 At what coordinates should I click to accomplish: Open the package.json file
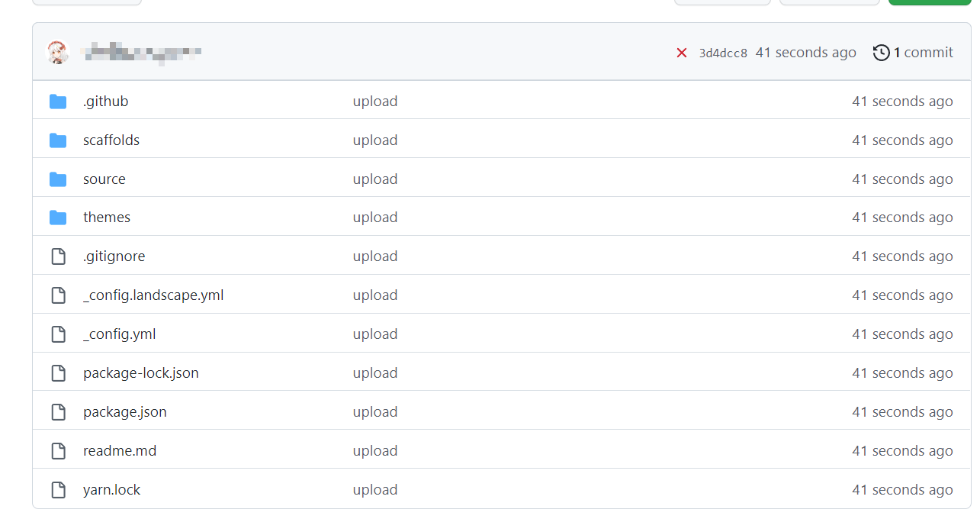click(x=125, y=412)
